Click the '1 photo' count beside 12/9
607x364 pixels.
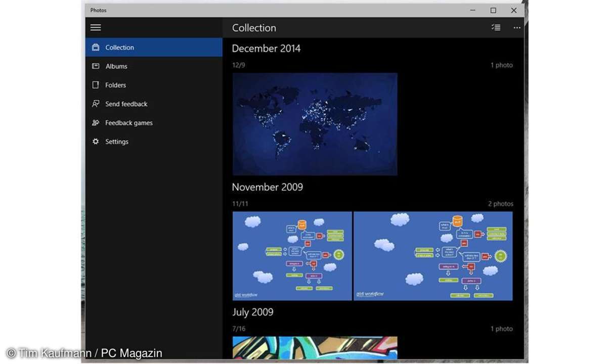tap(501, 65)
